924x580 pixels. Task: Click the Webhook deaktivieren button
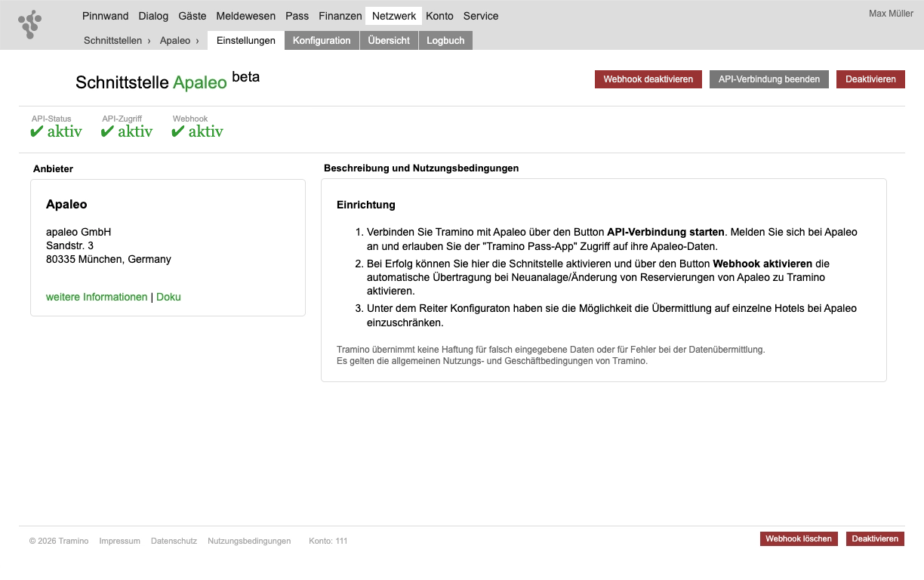tap(648, 79)
